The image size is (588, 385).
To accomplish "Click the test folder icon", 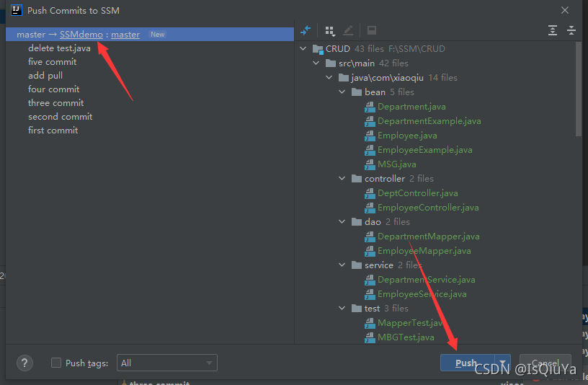I will click(357, 308).
